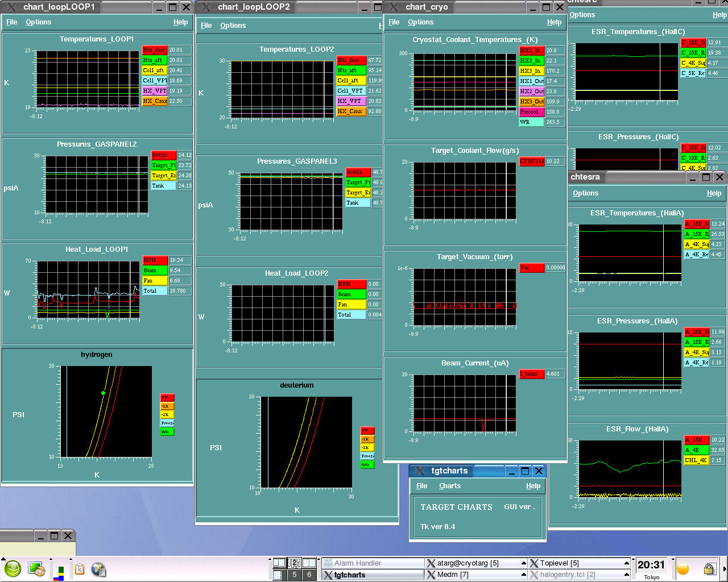Open Charts menu in tgtcharts window
Viewport: 728px width, 582px height.
pos(450,486)
